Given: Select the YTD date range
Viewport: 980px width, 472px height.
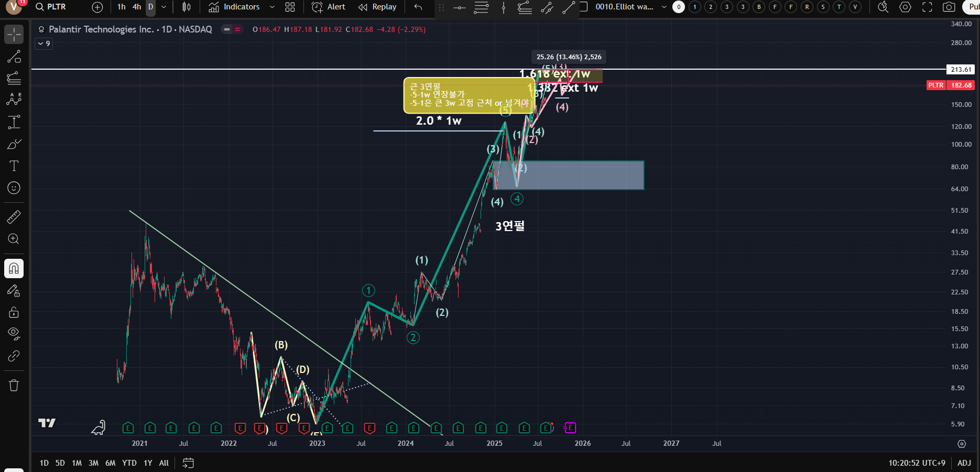Looking at the screenshot, I should tap(129, 463).
